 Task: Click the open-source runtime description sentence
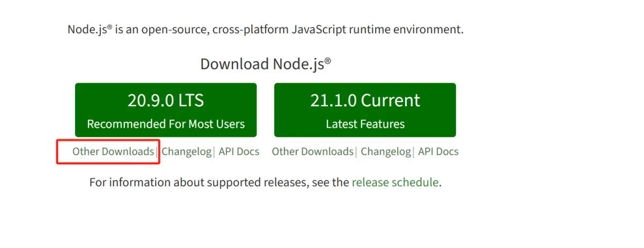[265, 29]
